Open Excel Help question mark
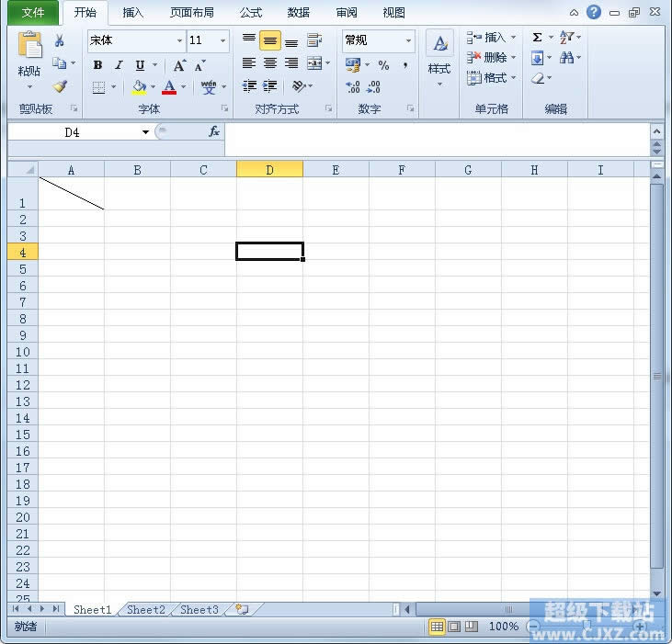672x644 pixels. (594, 12)
